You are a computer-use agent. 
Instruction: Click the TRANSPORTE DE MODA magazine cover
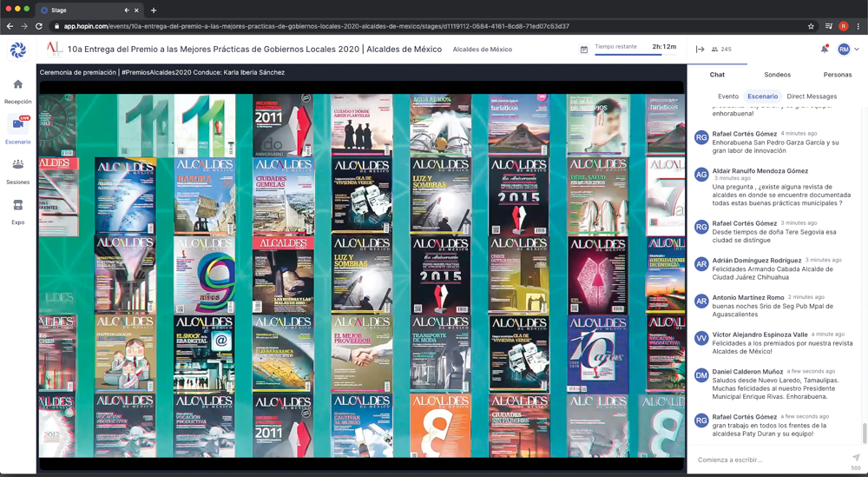coord(440,354)
